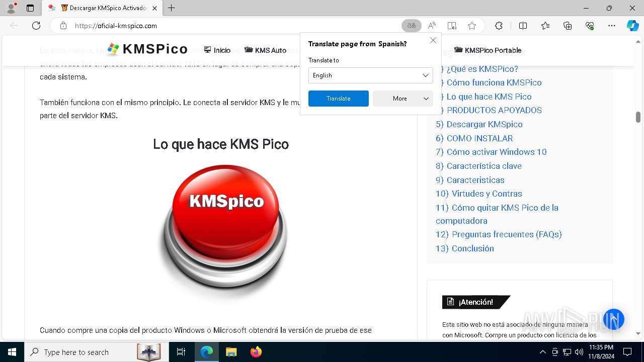Jump to ¿Qué es KMSPico? section
This screenshot has width=644, height=362.
[482, 69]
